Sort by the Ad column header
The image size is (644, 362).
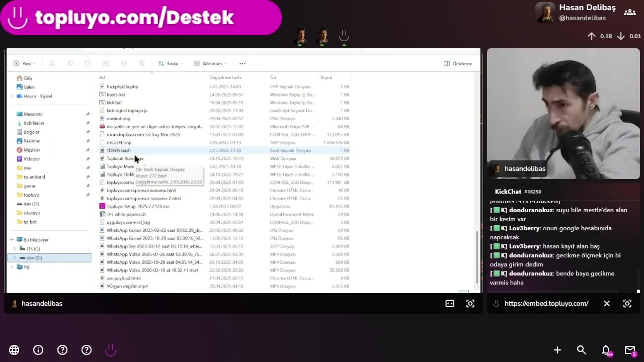pos(102,77)
